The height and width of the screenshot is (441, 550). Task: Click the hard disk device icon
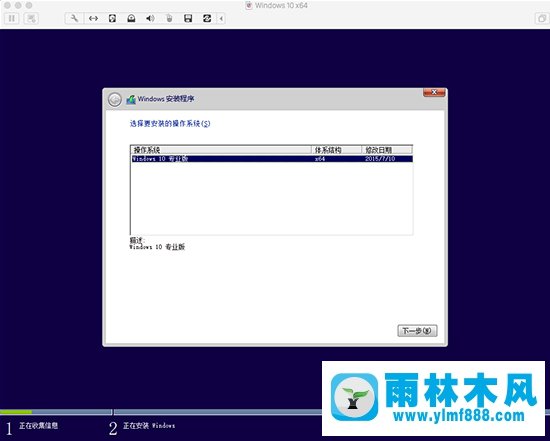point(112,18)
